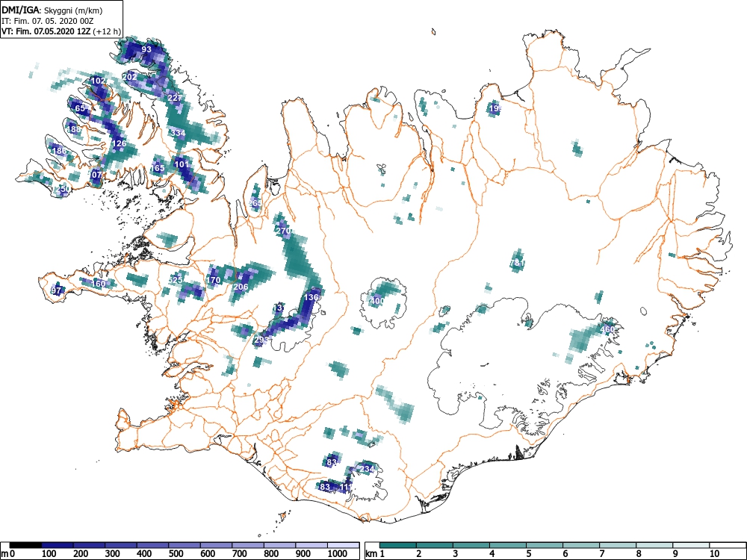This screenshot has width=747, height=560.
Task: Click the visibility value 250 on the map
Action: tap(63, 189)
